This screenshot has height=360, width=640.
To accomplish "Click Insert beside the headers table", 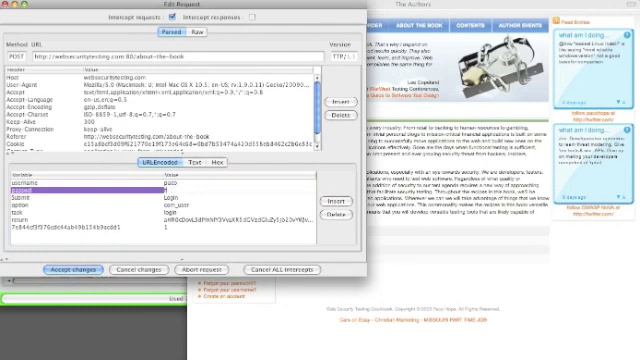I will point(341,102).
